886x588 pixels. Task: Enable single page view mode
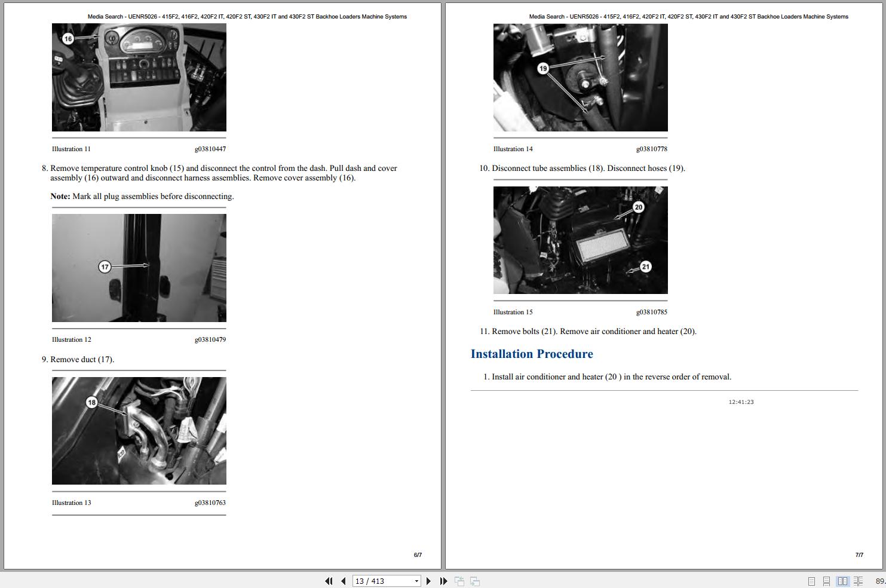coord(811,580)
